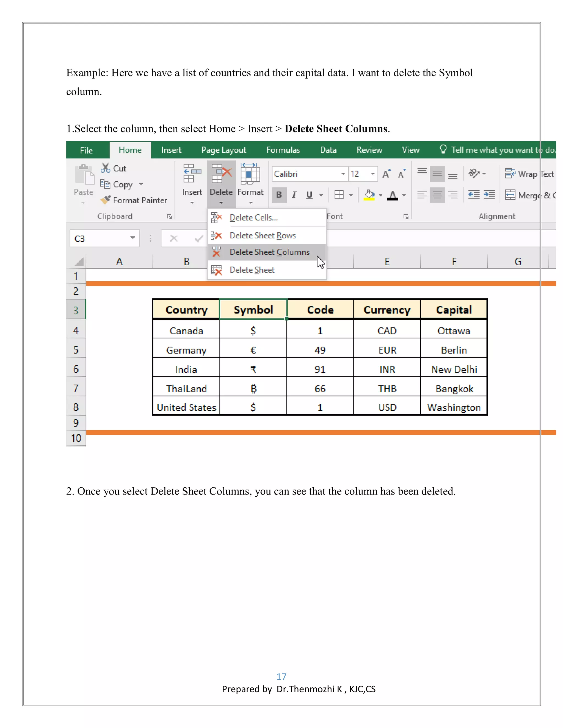Open the Calibri font name dropdown
Image resolution: width=563 pixels, height=728 pixels.
tap(343, 174)
